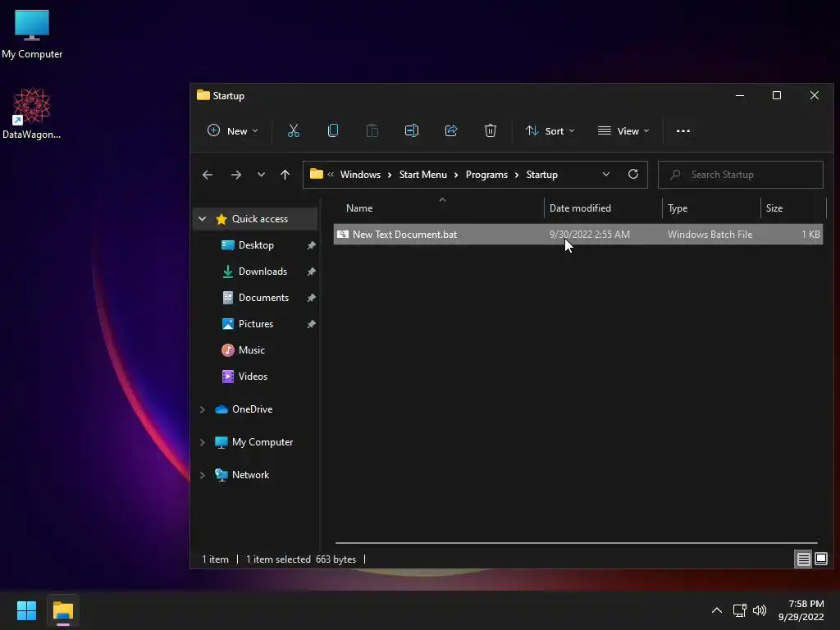Collapse the Quick access tree

click(202, 218)
